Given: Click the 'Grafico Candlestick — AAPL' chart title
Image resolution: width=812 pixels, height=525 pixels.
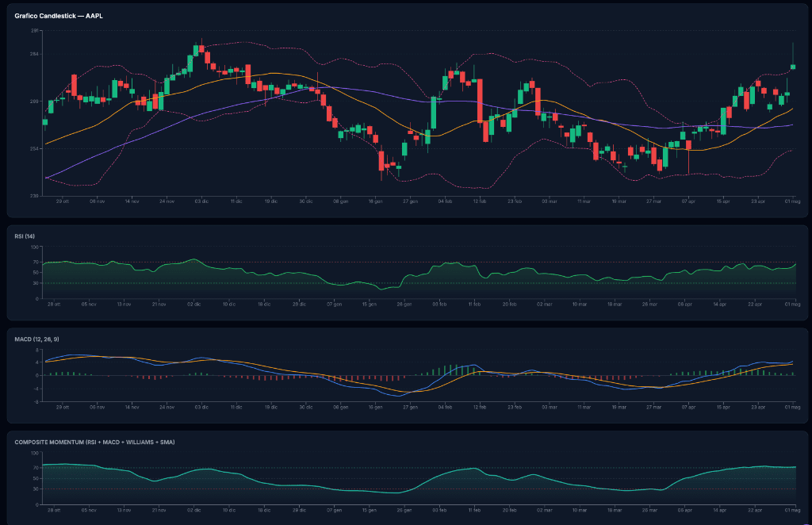Looking at the screenshot, I should tap(59, 16).
